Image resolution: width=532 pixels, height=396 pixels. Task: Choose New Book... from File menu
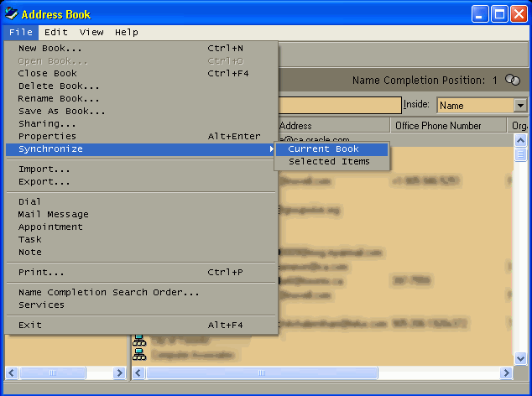141,49
